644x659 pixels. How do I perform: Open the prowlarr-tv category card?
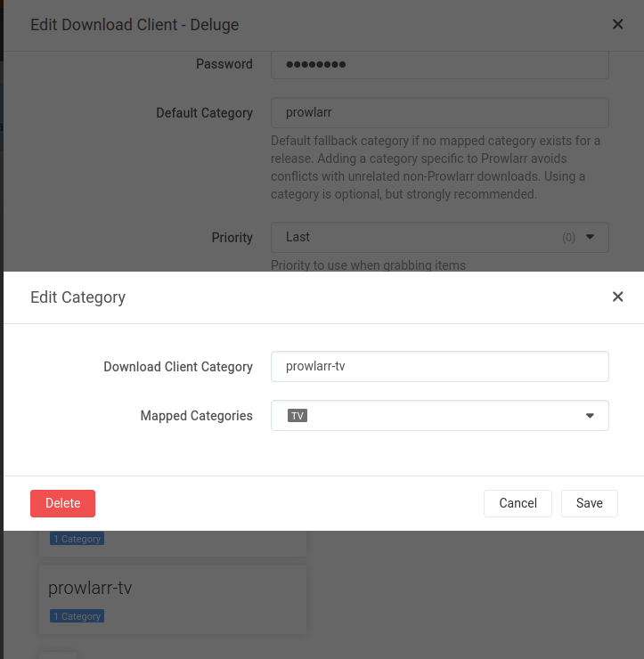pyautogui.click(x=173, y=599)
